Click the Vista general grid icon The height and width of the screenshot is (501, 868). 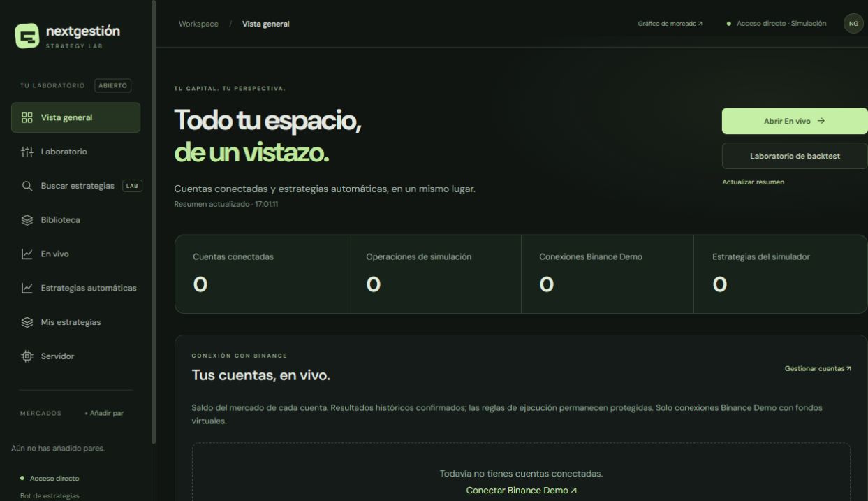(27, 117)
